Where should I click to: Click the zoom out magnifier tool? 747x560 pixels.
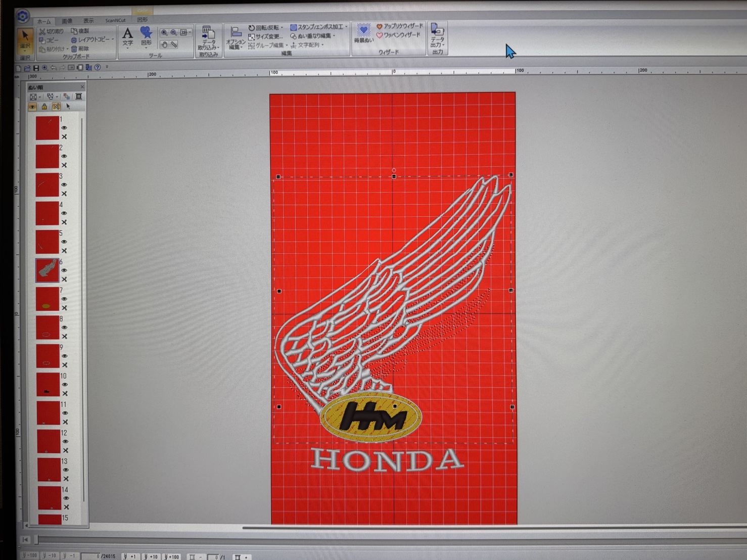tap(174, 32)
